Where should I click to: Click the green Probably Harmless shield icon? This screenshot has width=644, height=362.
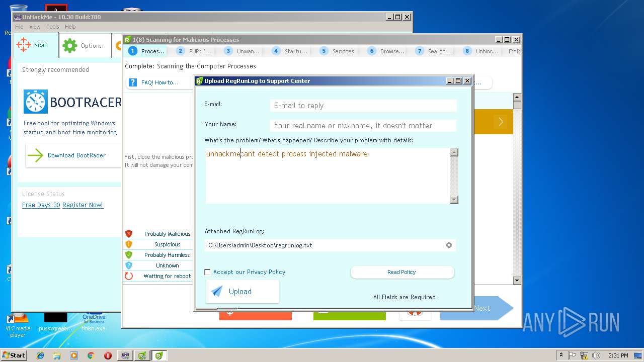[129, 255]
